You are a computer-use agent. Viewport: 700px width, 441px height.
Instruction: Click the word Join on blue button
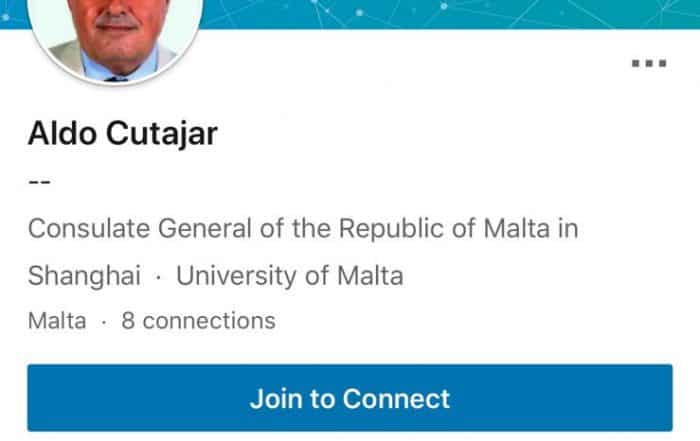tap(276, 398)
